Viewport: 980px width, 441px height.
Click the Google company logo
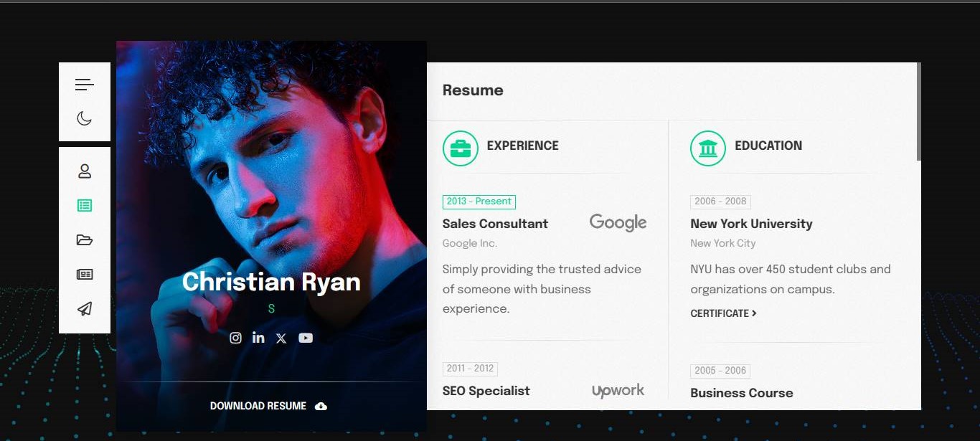pyautogui.click(x=618, y=222)
